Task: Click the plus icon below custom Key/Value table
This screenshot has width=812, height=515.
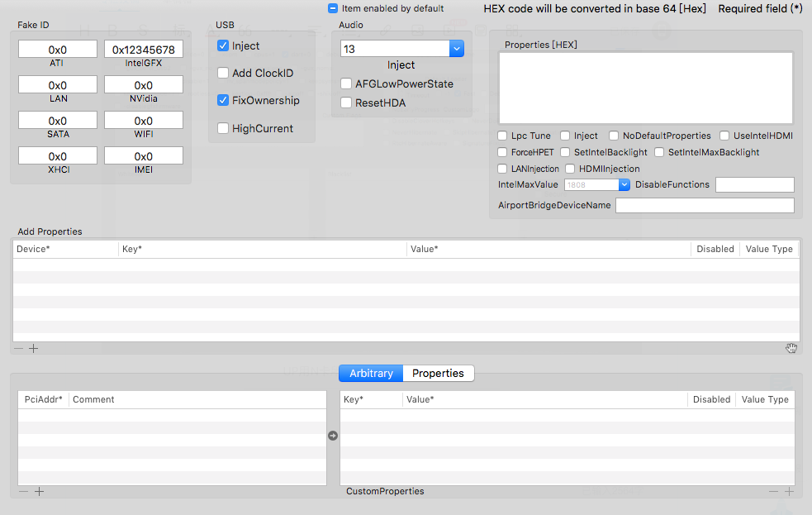Action: pyautogui.click(x=789, y=492)
